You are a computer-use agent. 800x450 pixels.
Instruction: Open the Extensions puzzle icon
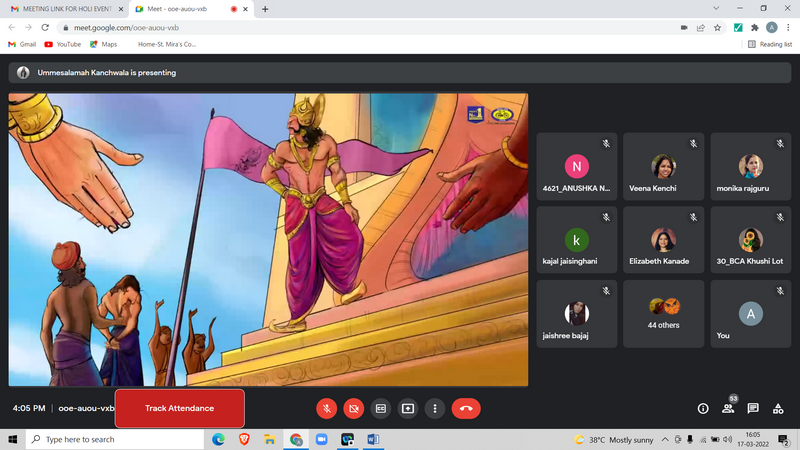pos(755,28)
